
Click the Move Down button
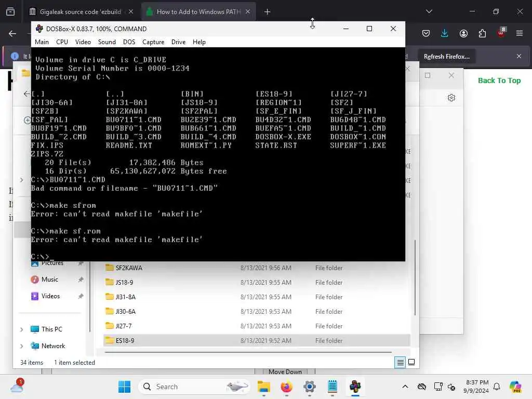point(285,372)
